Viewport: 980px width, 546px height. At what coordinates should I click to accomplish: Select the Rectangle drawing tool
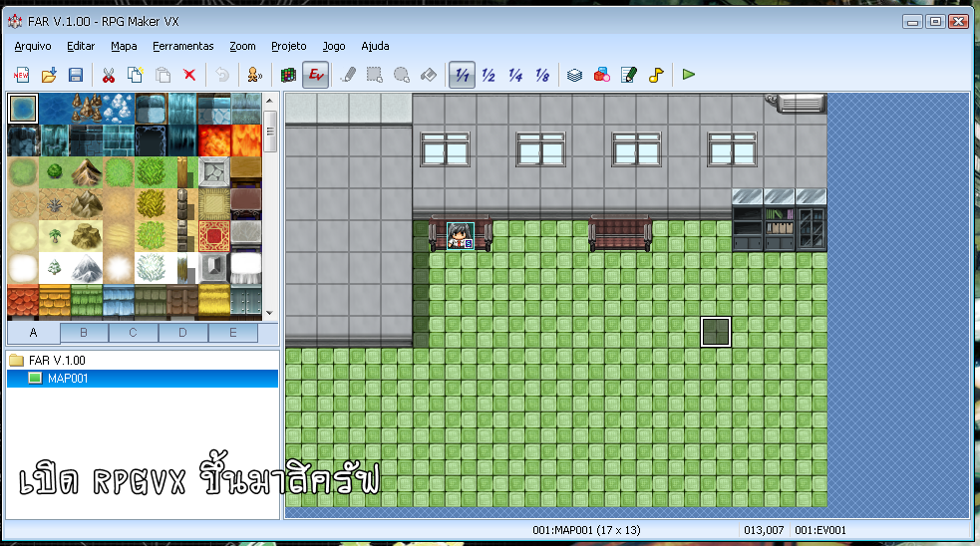pyautogui.click(x=375, y=75)
